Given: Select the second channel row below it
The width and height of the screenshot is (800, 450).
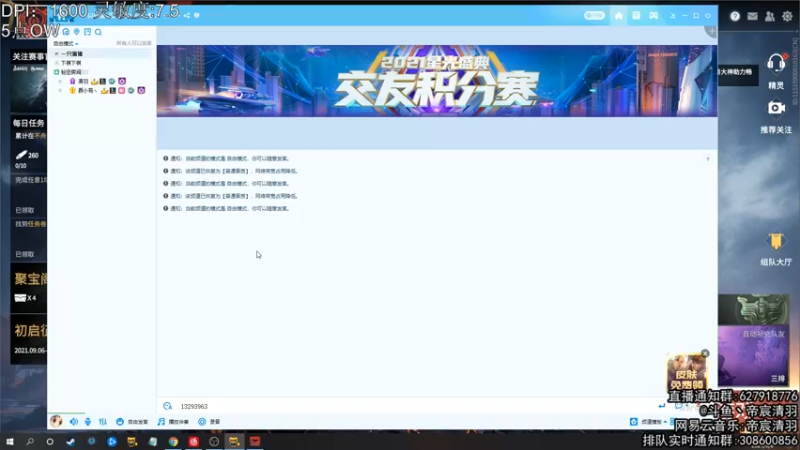Looking at the screenshot, I should pyautogui.click(x=102, y=63).
